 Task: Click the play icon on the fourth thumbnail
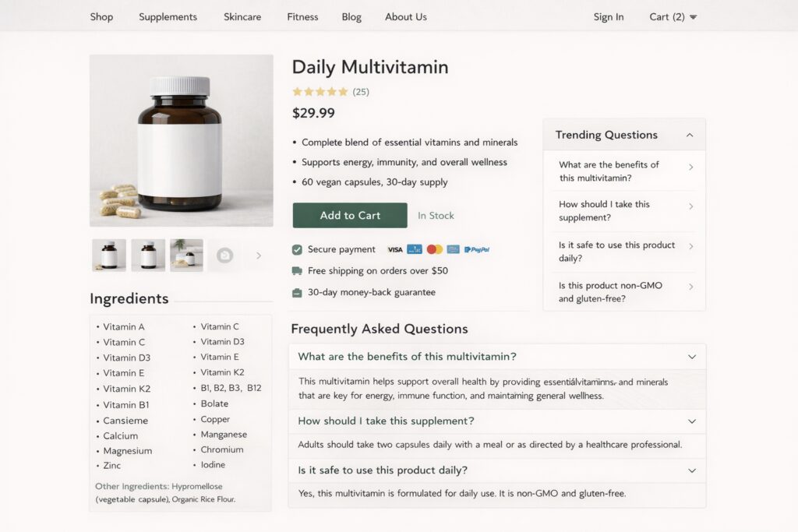coord(224,255)
